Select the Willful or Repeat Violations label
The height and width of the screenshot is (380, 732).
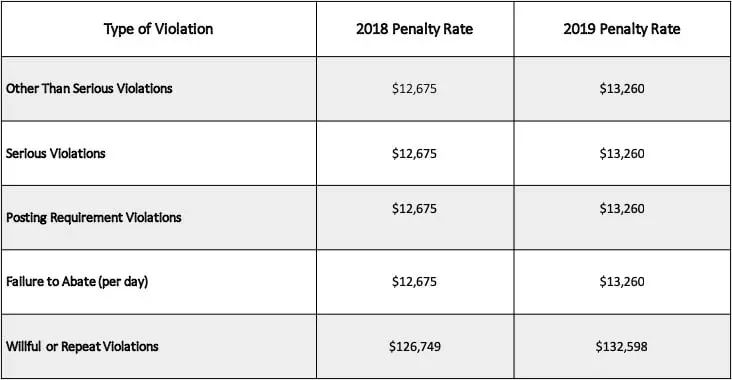pyautogui.click(x=82, y=346)
